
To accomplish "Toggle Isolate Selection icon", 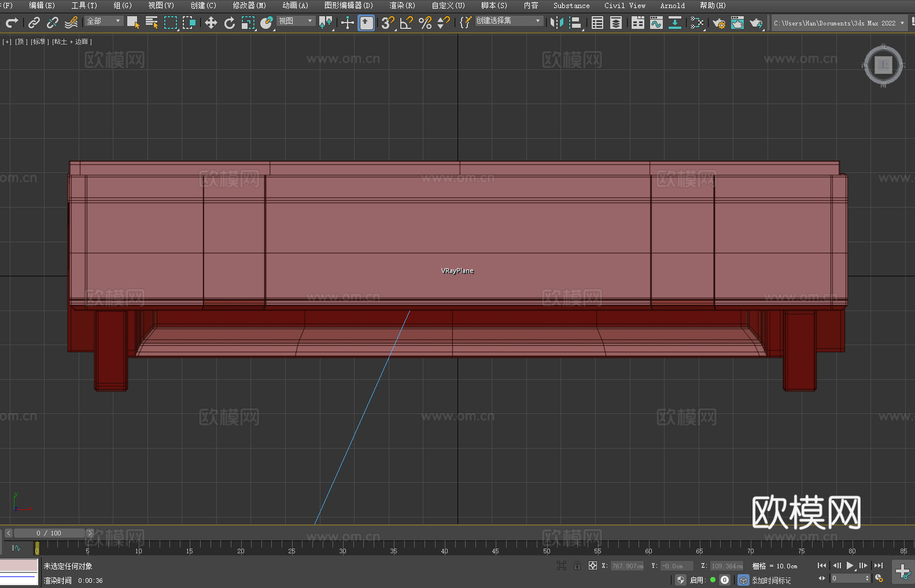I will point(561,565).
